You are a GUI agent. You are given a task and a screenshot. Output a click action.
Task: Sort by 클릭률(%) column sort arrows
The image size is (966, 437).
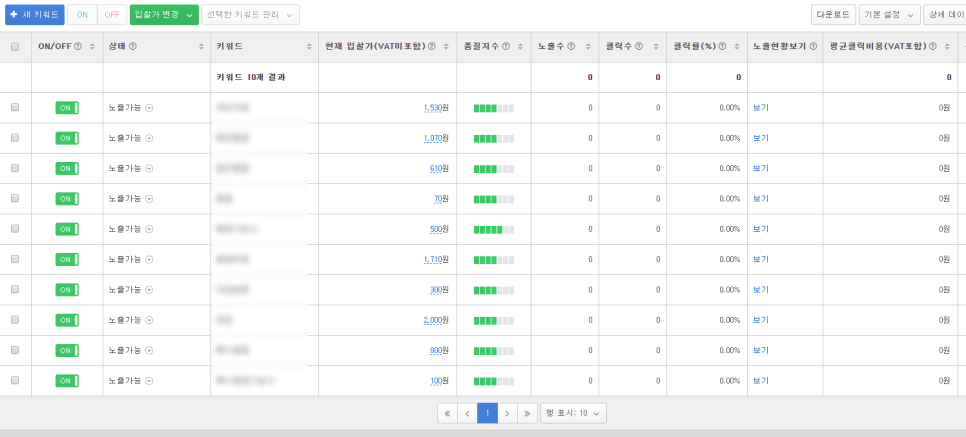(x=737, y=47)
